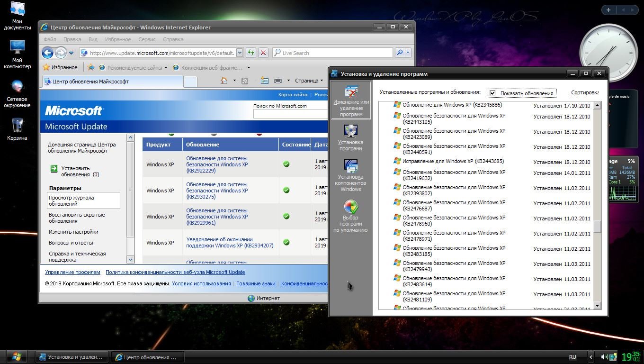Click the magnifier search icon in IE
Image resolution: width=644 pixels, height=364 pixels.
pyautogui.click(x=400, y=53)
